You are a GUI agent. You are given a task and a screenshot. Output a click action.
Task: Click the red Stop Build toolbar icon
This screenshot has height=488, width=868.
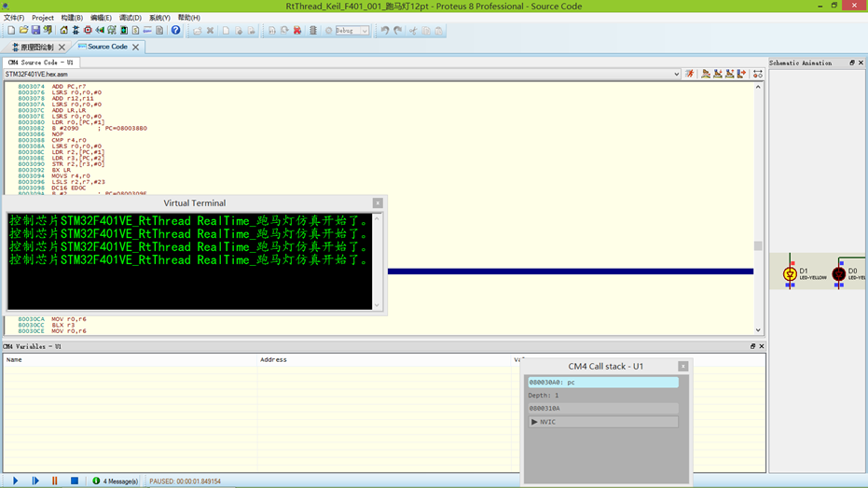[296, 31]
